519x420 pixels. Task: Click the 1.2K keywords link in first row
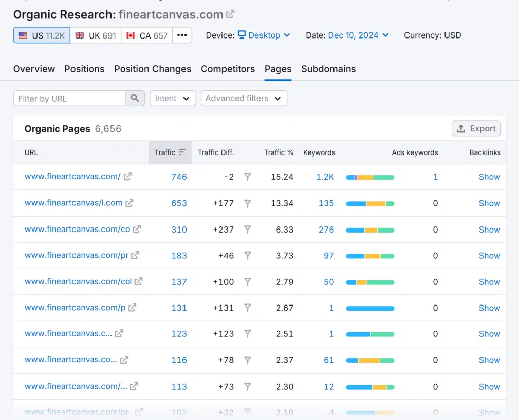[325, 177]
